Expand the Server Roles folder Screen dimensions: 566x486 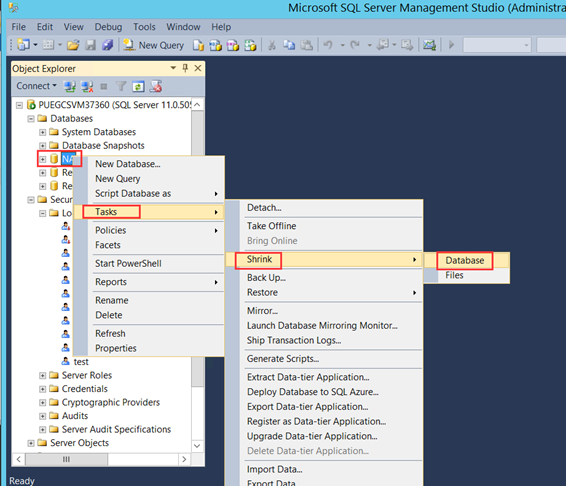tap(43, 376)
